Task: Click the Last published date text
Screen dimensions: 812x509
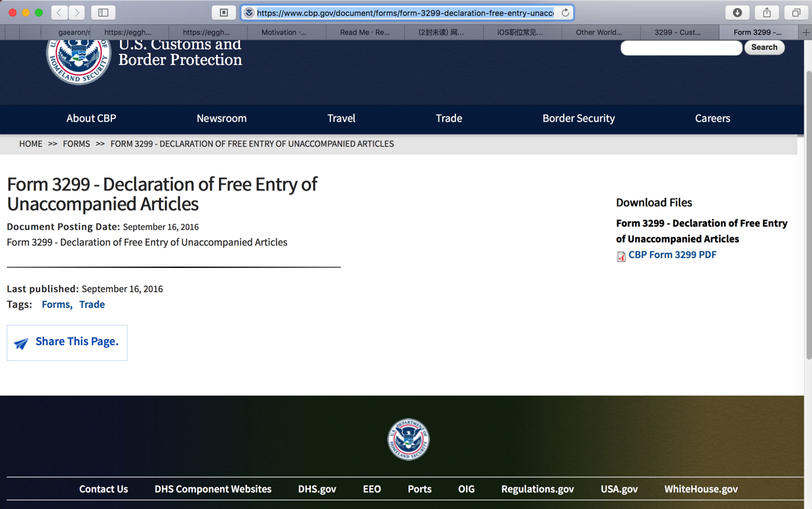Action: click(85, 289)
